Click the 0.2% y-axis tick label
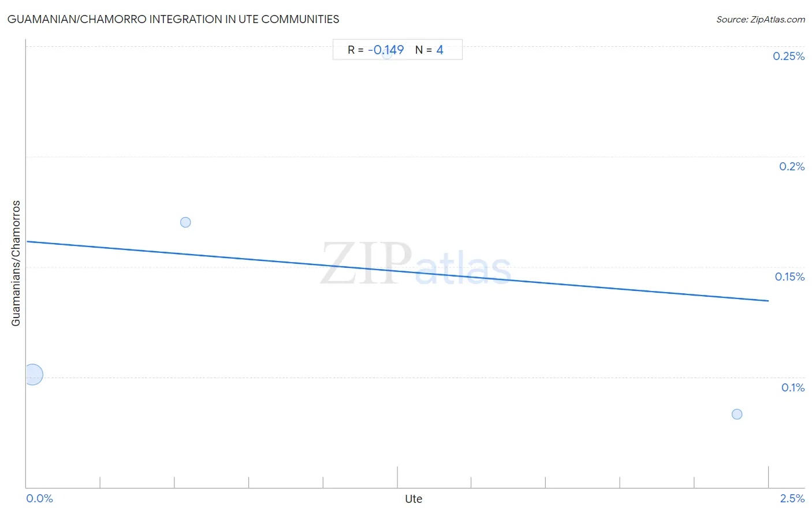 point(792,166)
